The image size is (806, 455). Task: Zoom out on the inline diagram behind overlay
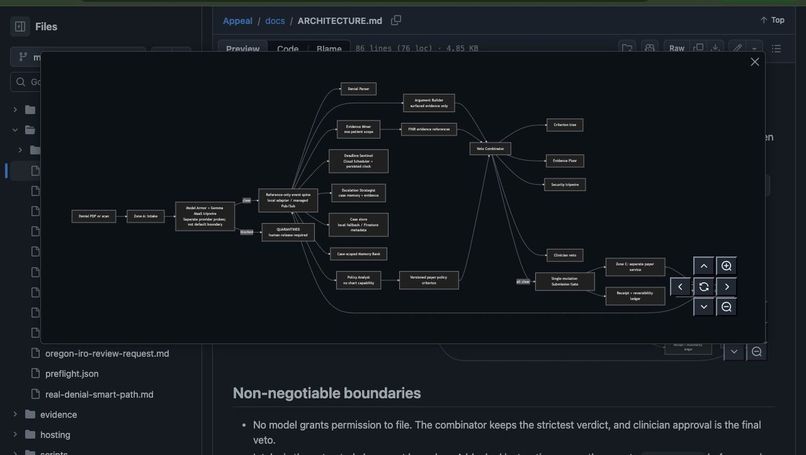coord(756,352)
